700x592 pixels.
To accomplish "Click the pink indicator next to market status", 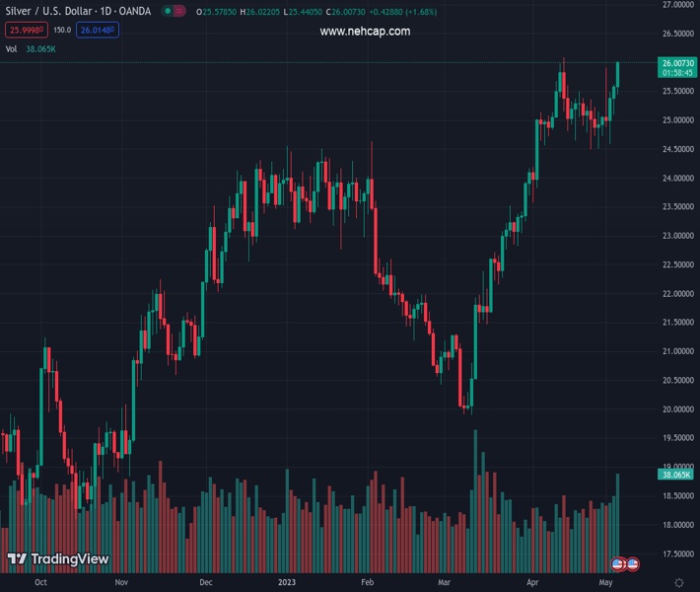I will click(180, 12).
